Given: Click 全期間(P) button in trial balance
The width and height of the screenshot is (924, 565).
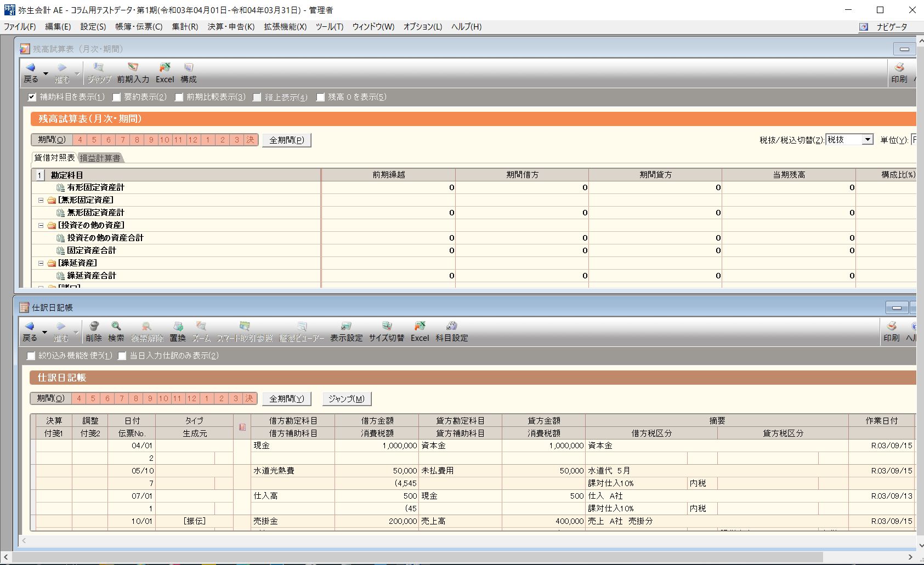Looking at the screenshot, I should point(287,140).
